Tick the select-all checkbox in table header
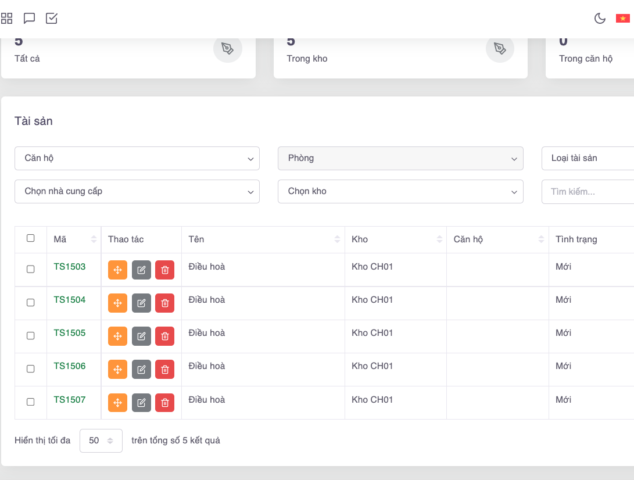Screen dimensions: 634x480 coord(30,238)
